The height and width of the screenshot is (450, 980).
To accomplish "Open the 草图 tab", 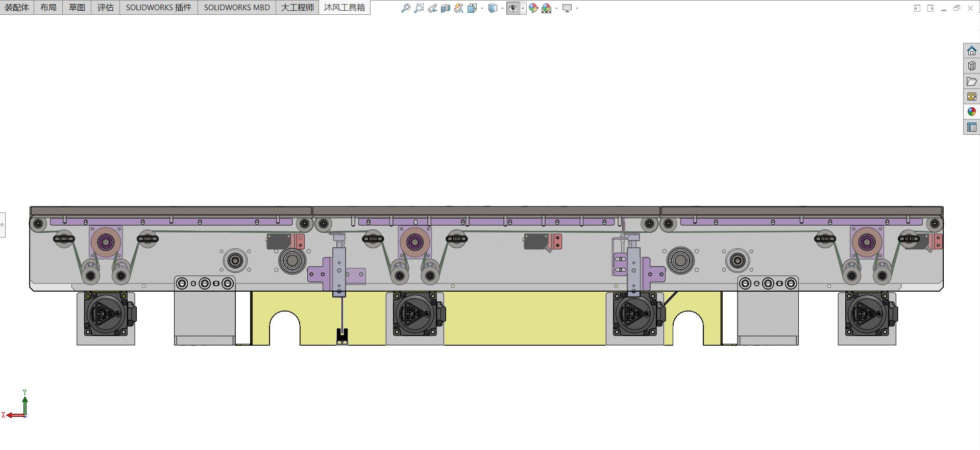I will (77, 7).
